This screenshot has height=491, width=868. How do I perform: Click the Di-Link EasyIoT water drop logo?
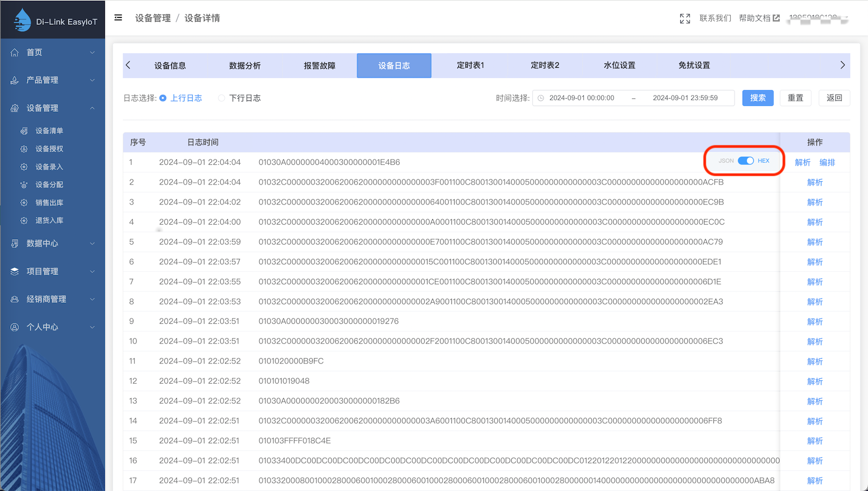[x=22, y=20]
